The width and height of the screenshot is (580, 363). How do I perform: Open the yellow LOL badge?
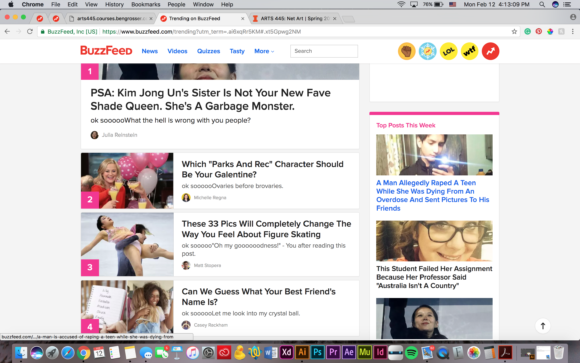tap(448, 51)
